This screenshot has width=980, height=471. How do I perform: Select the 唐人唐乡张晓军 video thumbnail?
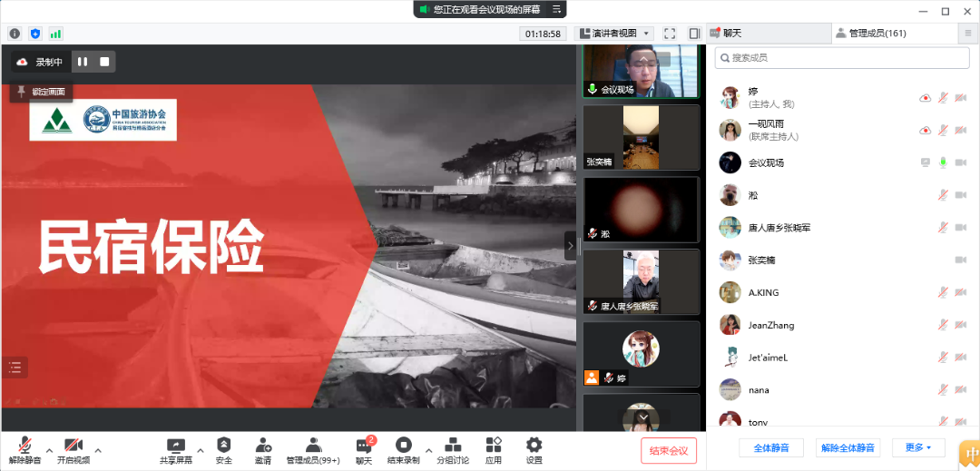[x=642, y=281]
